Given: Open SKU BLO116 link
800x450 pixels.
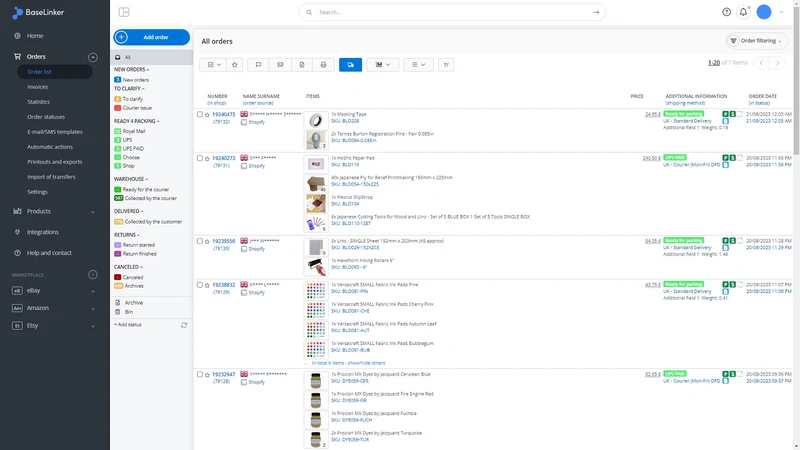Looking at the screenshot, I should [345, 165].
